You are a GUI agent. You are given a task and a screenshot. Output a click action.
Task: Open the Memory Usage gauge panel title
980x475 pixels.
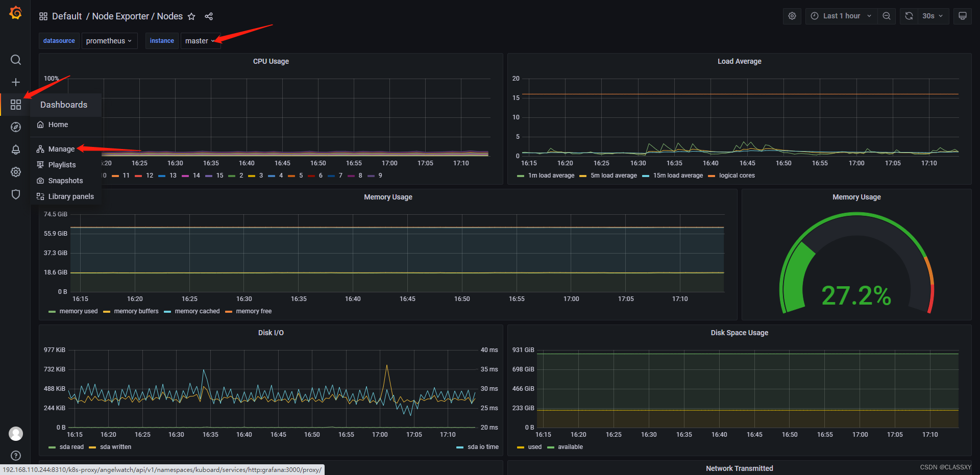[856, 197]
